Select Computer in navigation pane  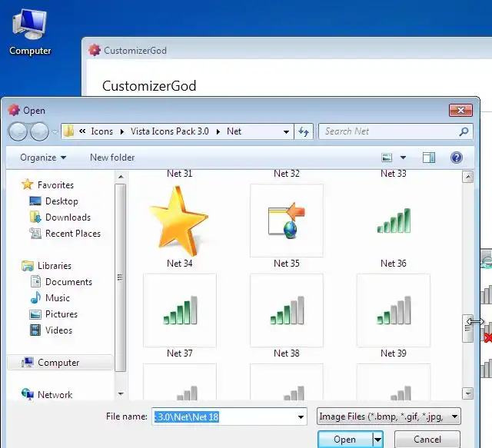[60, 363]
